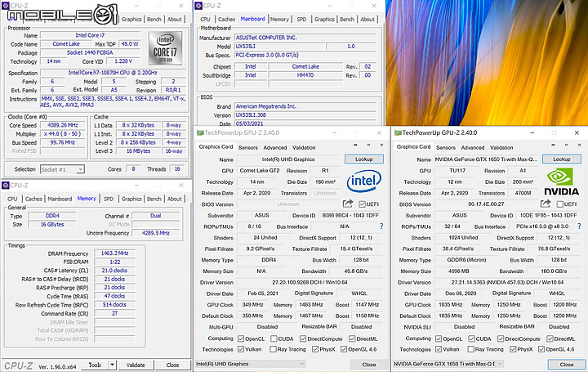Viewport: 588px width, 372px height.
Task: Click the Tools button in CPU-Z
Action: click(x=95, y=365)
